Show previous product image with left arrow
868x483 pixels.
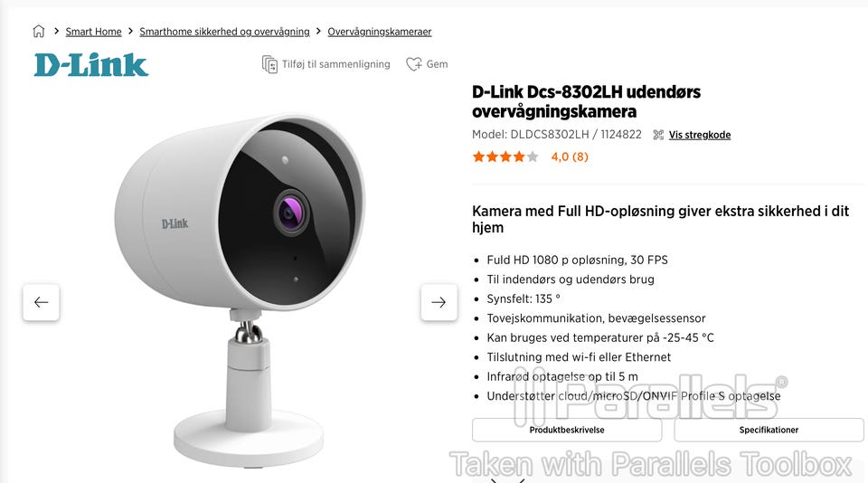pos(41,302)
